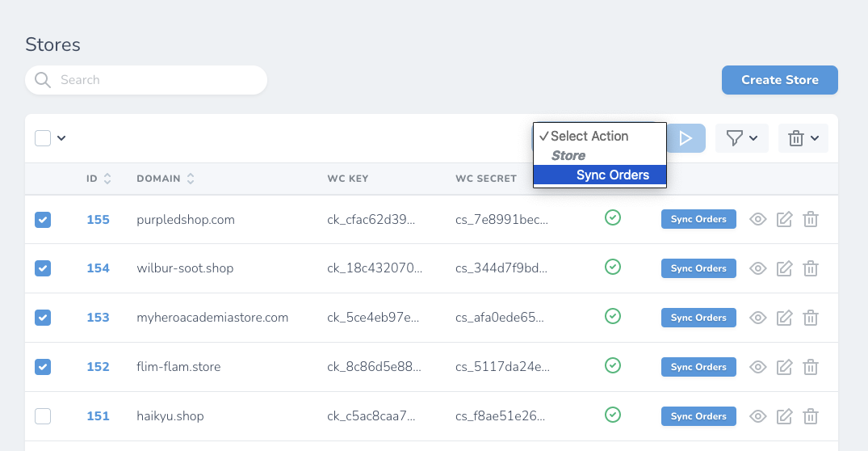
Task: Click the Create Store button
Action: (779, 80)
